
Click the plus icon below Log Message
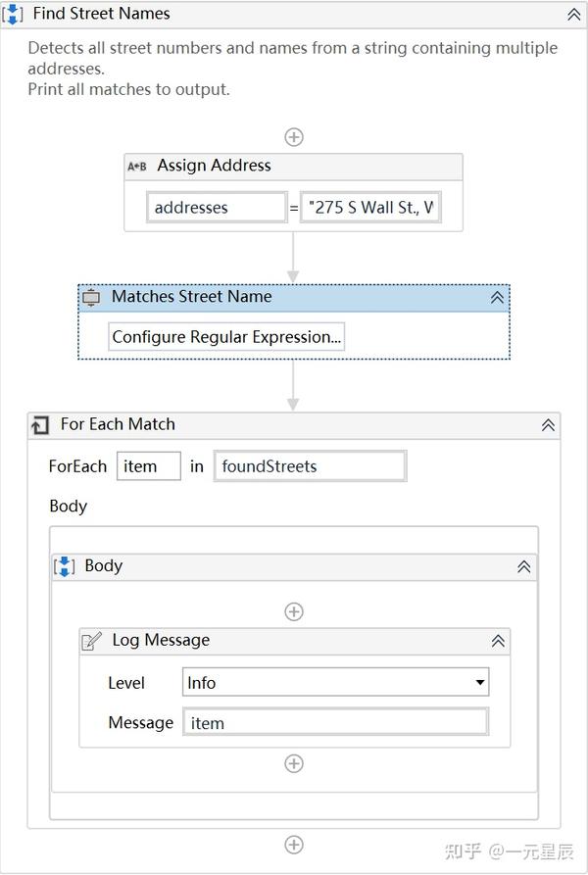(293, 763)
